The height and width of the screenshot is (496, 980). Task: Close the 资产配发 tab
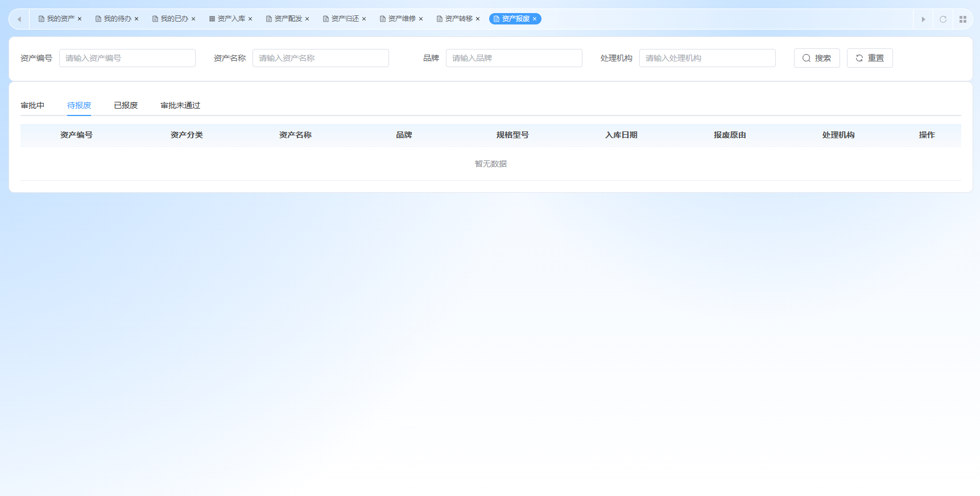[x=307, y=19]
